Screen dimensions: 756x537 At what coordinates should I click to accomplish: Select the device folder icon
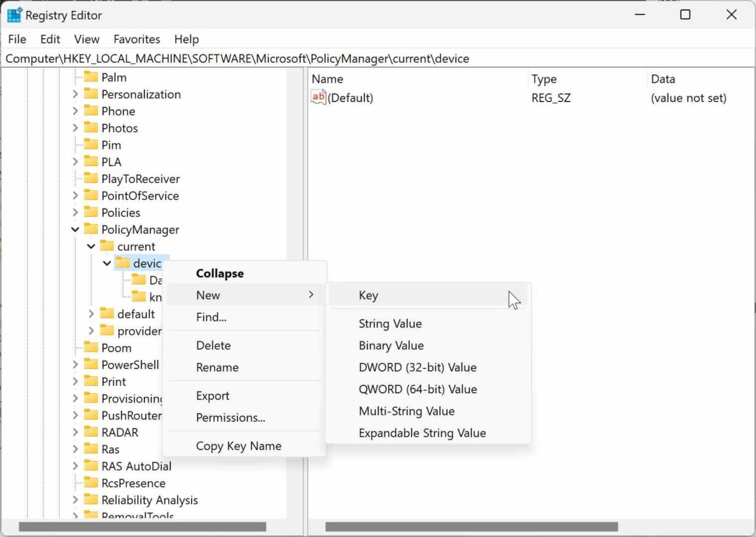(123, 263)
